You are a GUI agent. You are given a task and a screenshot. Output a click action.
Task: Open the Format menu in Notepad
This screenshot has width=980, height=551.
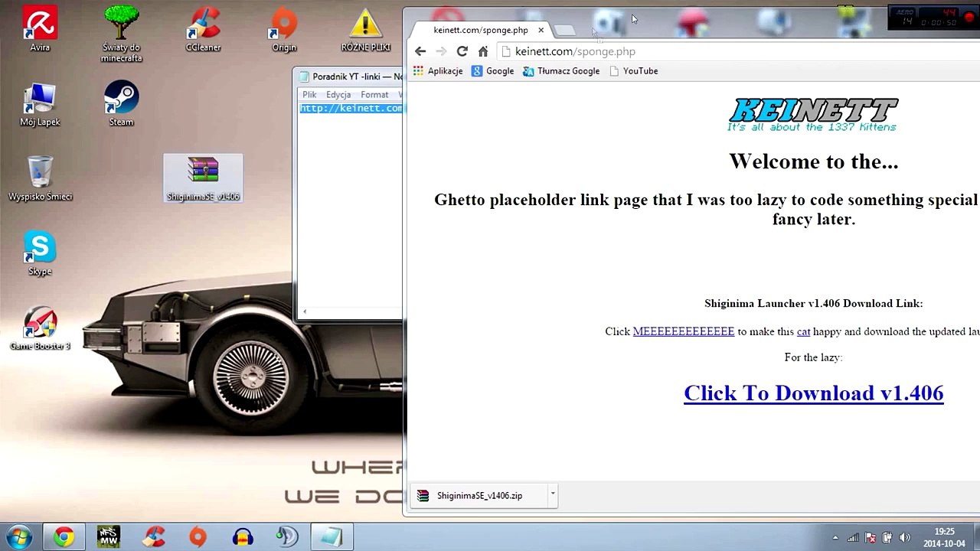(x=374, y=95)
